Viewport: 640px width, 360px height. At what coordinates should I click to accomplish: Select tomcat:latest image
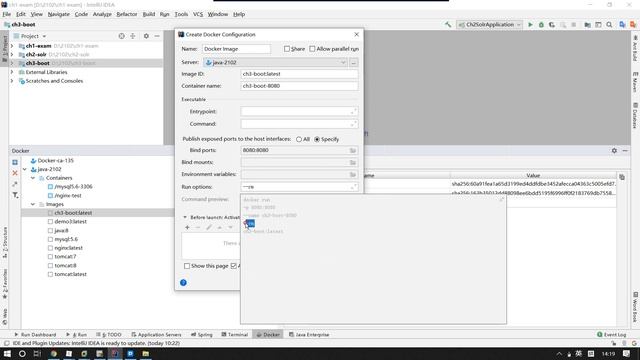click(x=71, y=274)
